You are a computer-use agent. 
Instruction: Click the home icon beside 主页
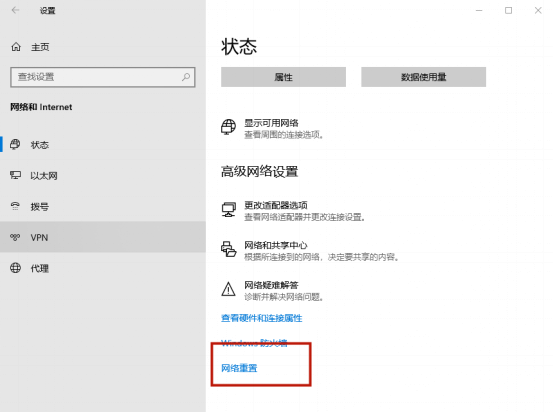click(x=16, y=47)
